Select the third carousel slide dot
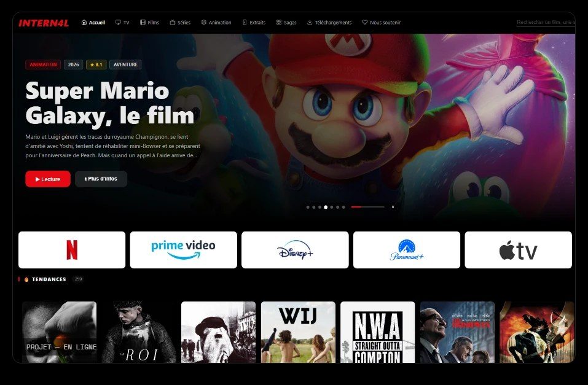This screenshot has width=588, height=385. point(320,207)
